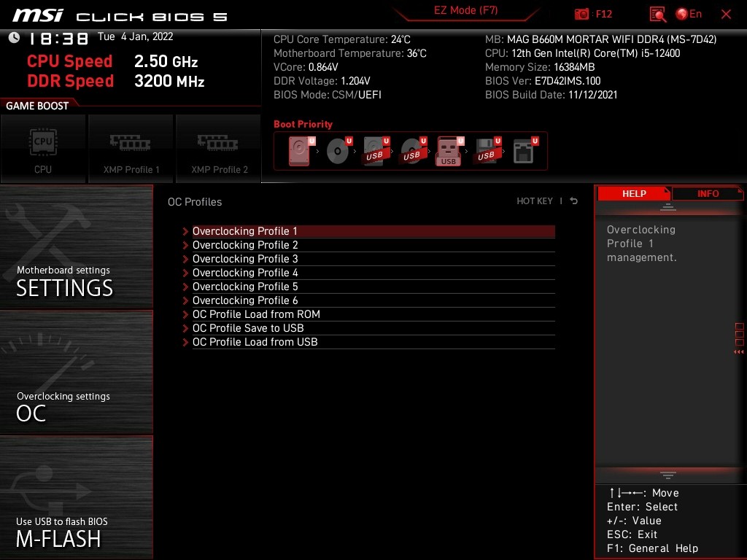
Task: Change language with the En globe icon
Action: coord(689,15)
